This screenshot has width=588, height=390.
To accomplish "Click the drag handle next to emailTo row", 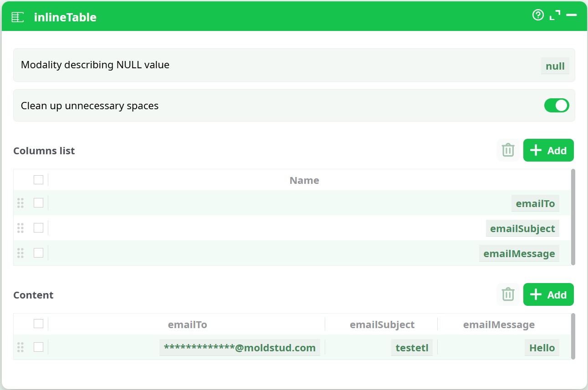I will point(20,203).
